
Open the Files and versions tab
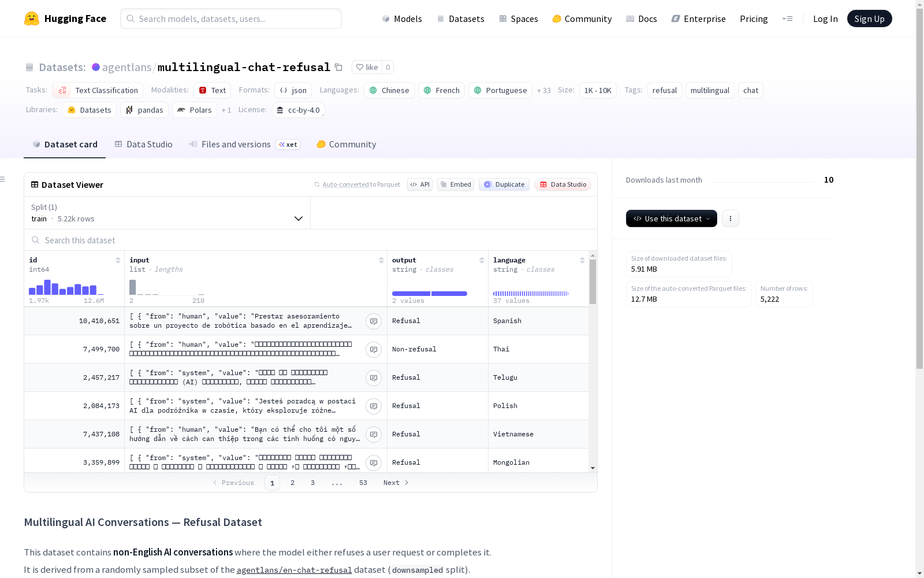[x=244, y=144]
